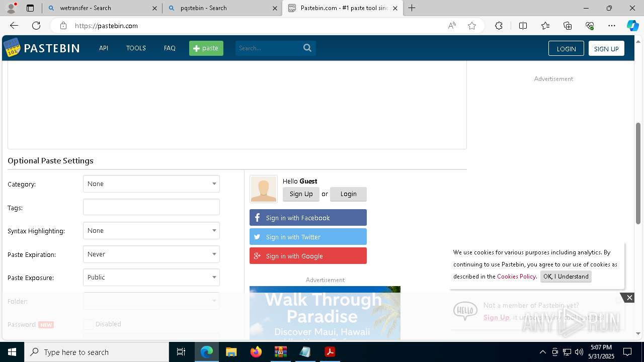This screenshot has height=362, width=644.
Task: Open the Copilot icon in Edge
Action: tap(632, 26)
